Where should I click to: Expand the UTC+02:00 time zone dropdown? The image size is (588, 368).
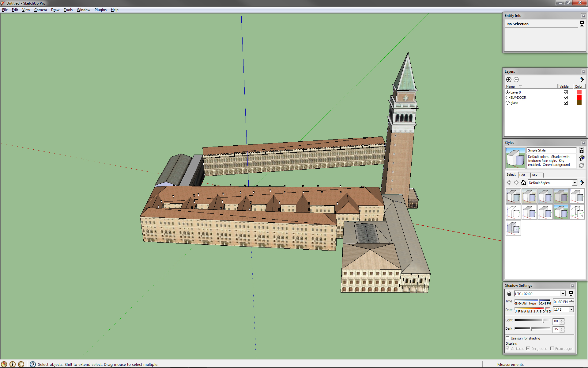(563, 294)
